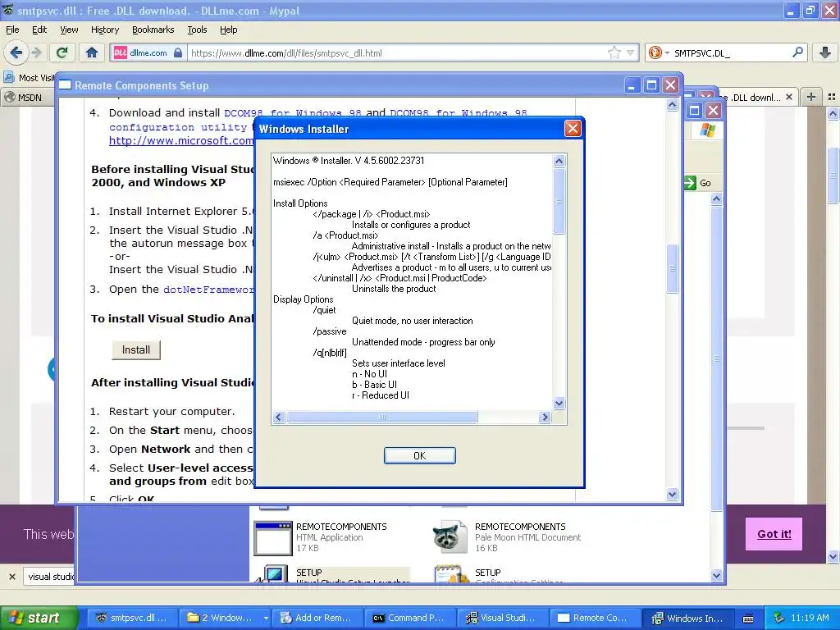Close the find bar with X
840x630 pixels.
[11, 577]
